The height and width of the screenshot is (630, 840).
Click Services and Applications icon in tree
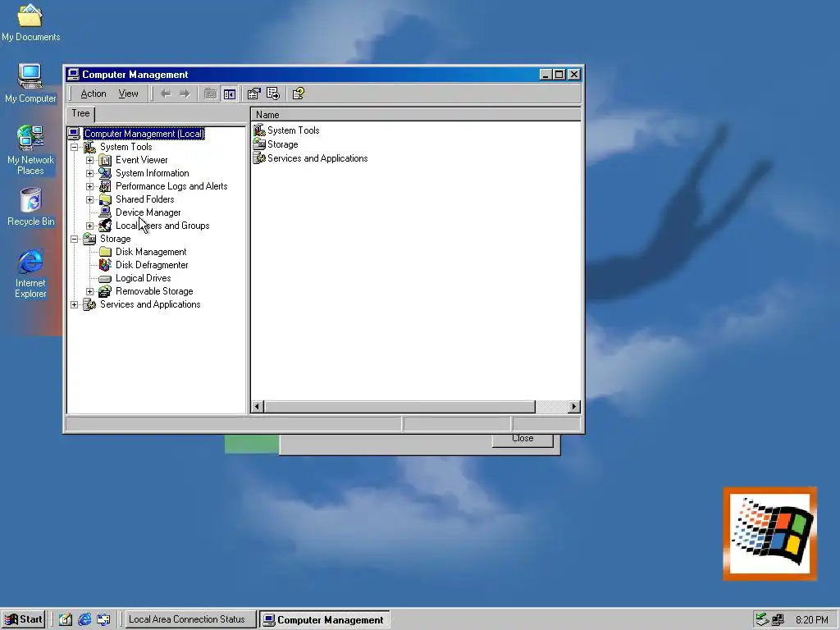(89, 305)
